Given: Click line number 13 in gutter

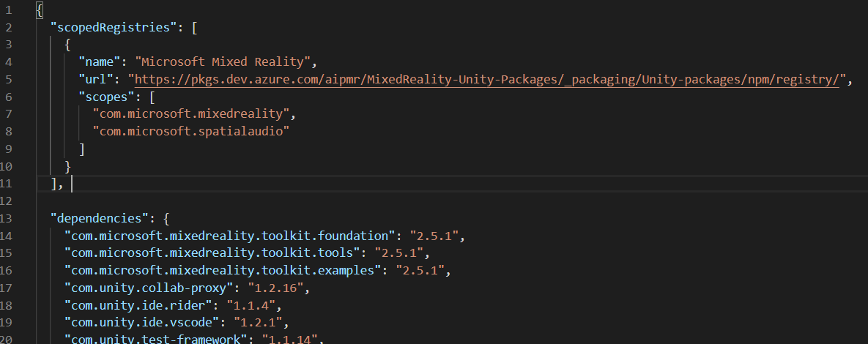Looking at the screenshot, I should pyautogui.click(x=6, y=218).
